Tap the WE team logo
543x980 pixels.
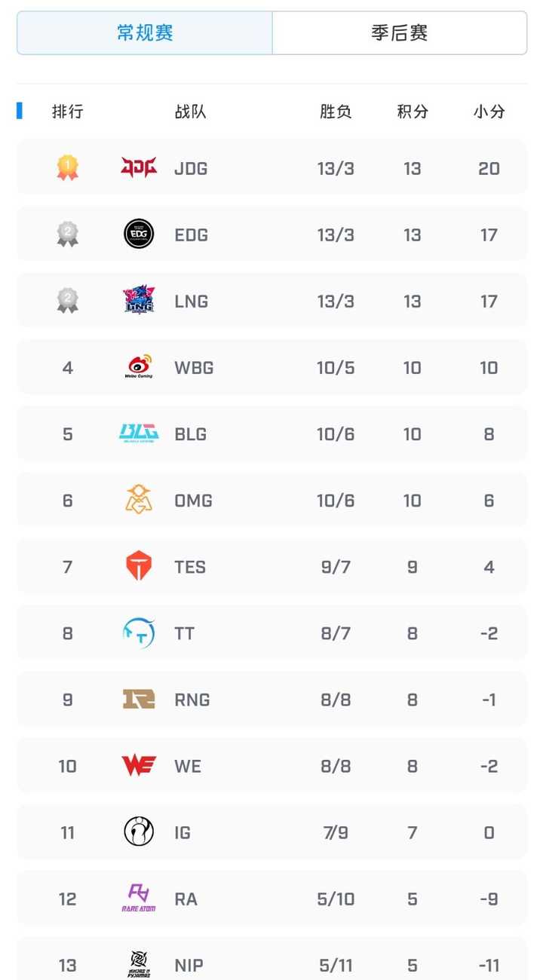click(x=139, y=765)
